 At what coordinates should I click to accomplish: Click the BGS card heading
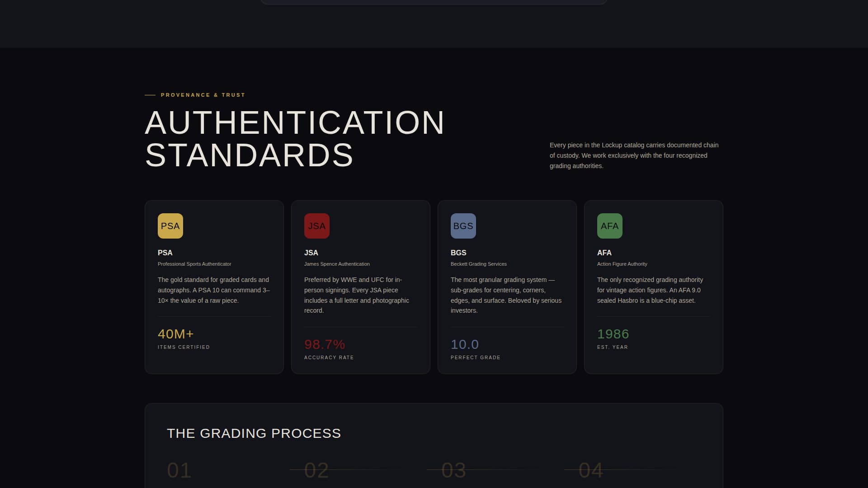[x=458, y=253]
